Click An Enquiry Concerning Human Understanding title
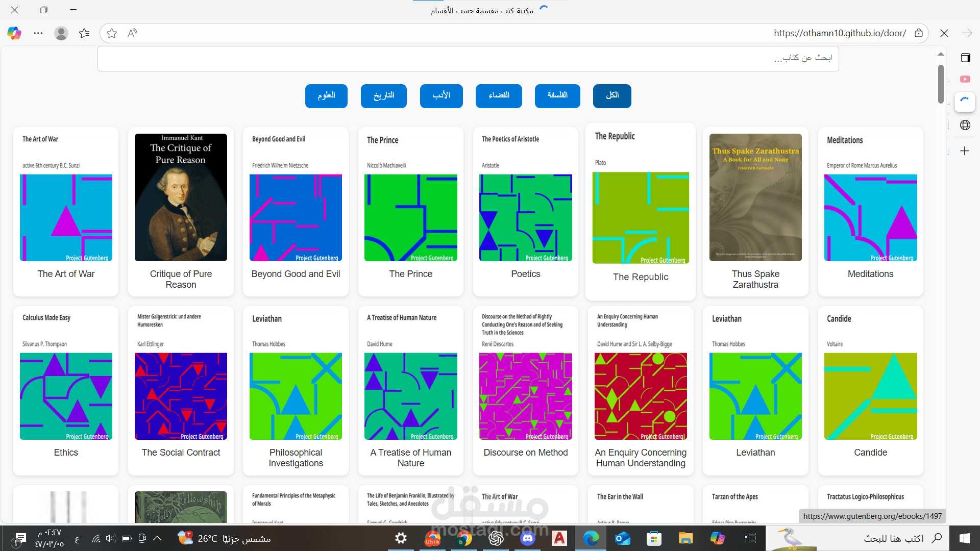This screenshot has height=551, width=980. pos(641,458)
